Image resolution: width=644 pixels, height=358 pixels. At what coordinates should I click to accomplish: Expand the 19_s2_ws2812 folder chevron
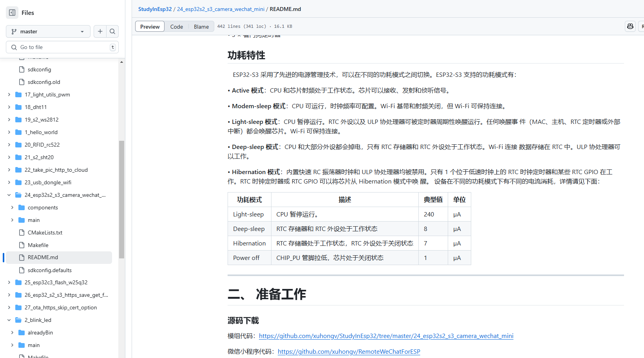click(9, 120)
